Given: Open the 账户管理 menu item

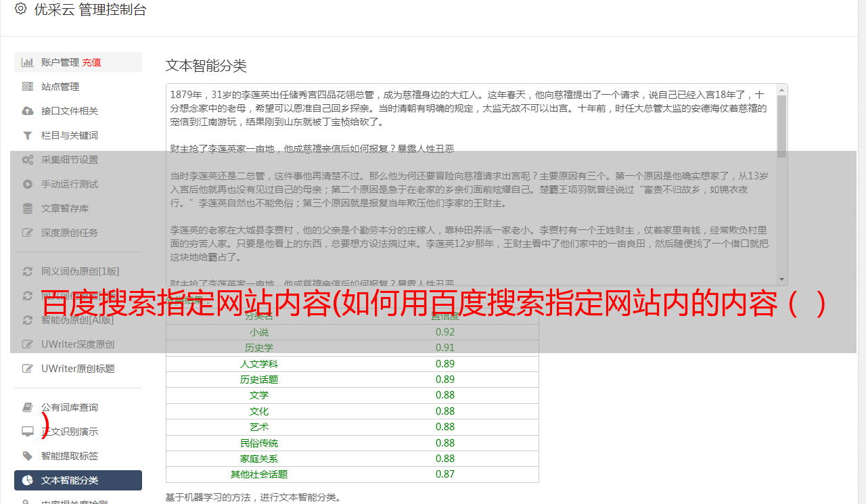Looking at the screenshot, I should (78, 62).
